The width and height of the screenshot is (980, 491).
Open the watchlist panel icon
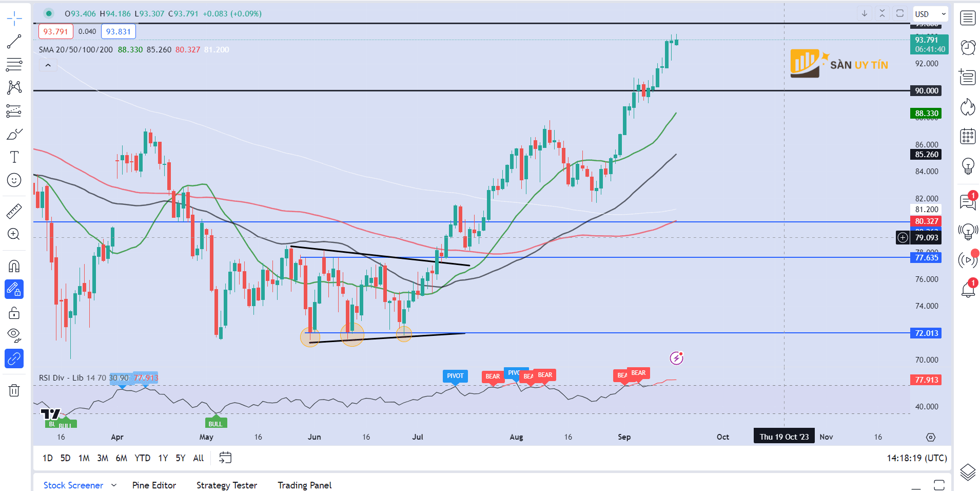tap(968, 18)
